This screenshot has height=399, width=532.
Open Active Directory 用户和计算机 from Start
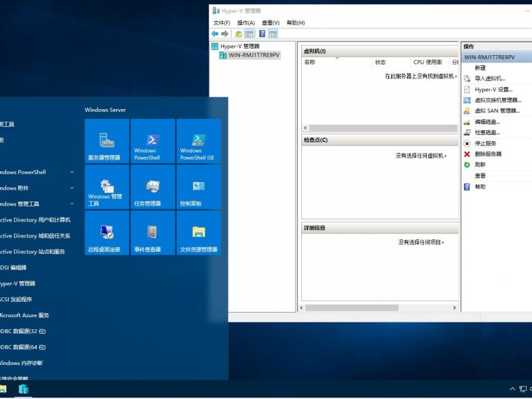click(37, 220)
